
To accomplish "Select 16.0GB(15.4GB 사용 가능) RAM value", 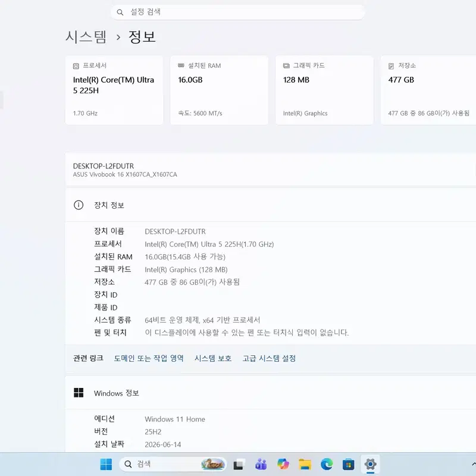I will [185, 257].
